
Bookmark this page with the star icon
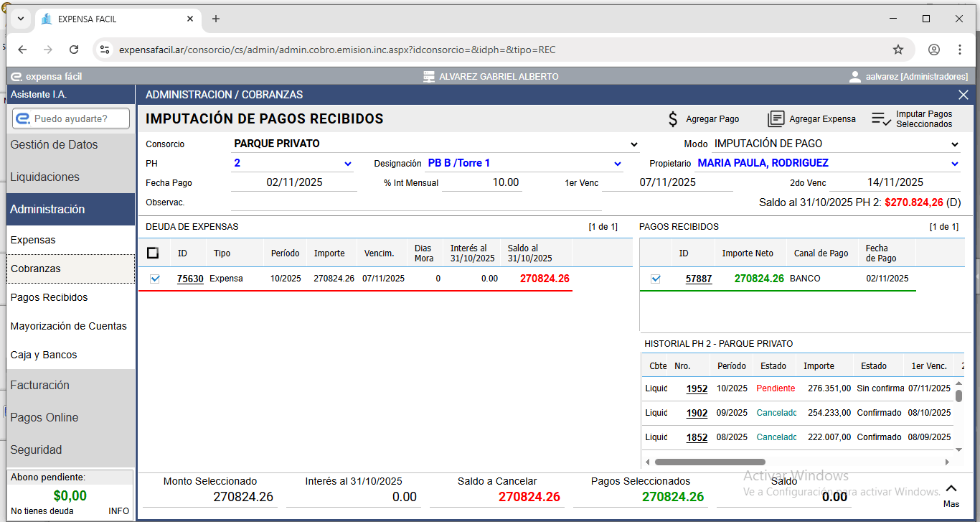pyautogui.click(x=897, y=50)
